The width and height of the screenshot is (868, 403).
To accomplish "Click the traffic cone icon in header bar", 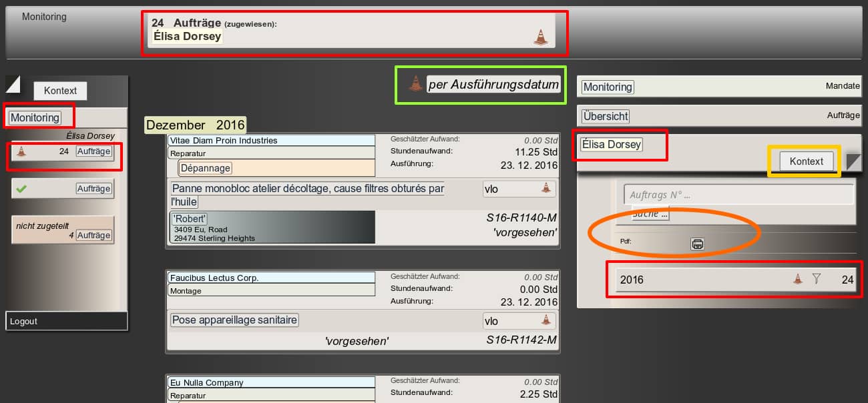I will pos(540,37).
